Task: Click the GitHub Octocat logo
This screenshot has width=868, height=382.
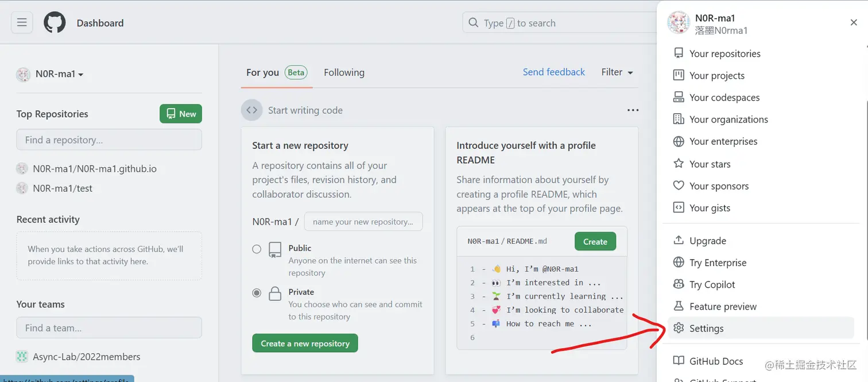Action: (55, 23)
